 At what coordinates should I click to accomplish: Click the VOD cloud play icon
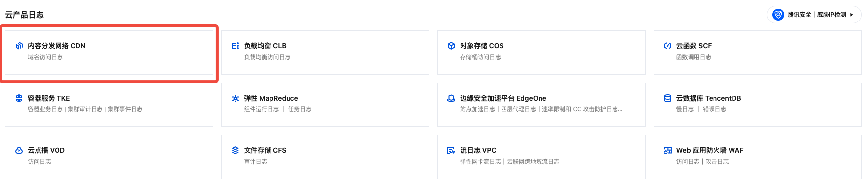(19, 150)
